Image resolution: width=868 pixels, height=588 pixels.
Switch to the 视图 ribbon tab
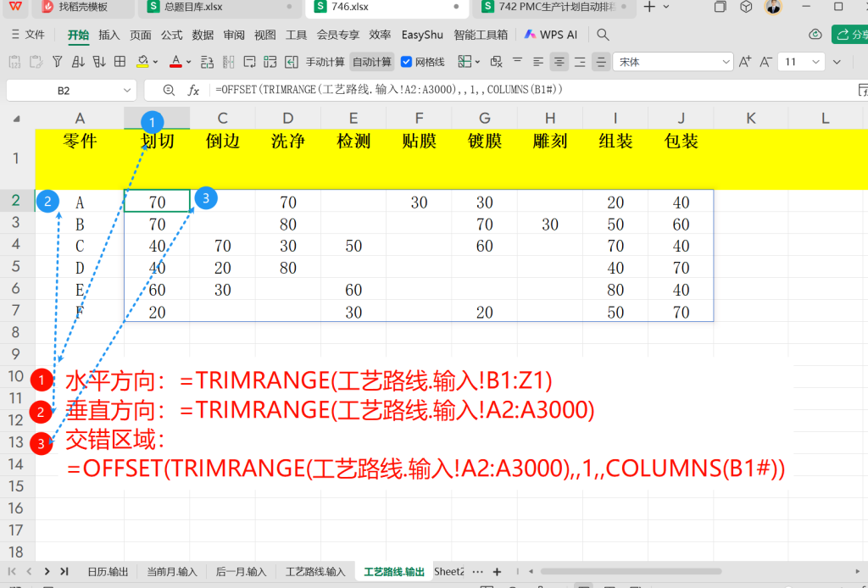(264, 35)
